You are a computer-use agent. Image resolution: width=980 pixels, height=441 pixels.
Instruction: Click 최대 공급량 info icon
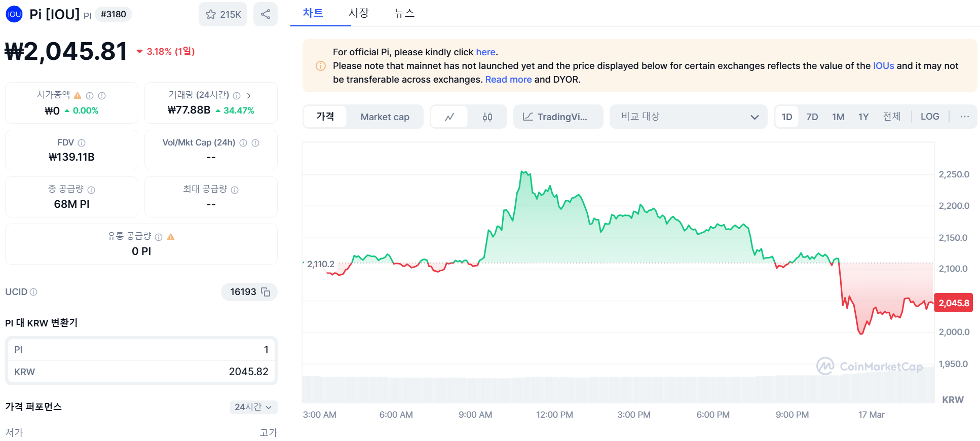235,190
